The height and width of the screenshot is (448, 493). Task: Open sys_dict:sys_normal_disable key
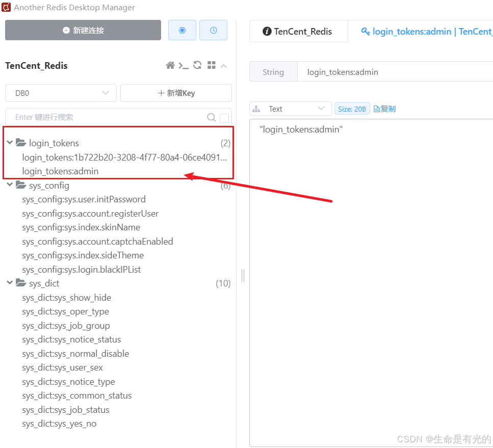[75, 354]
